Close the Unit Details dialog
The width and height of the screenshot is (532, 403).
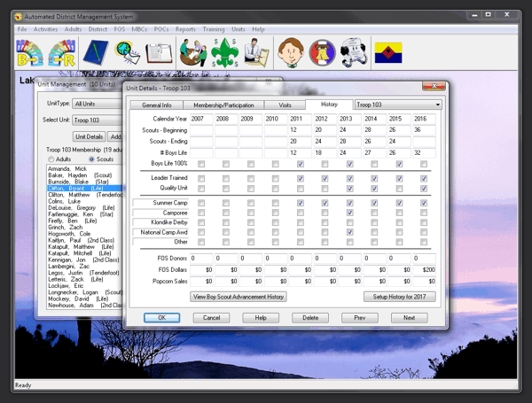434,86
